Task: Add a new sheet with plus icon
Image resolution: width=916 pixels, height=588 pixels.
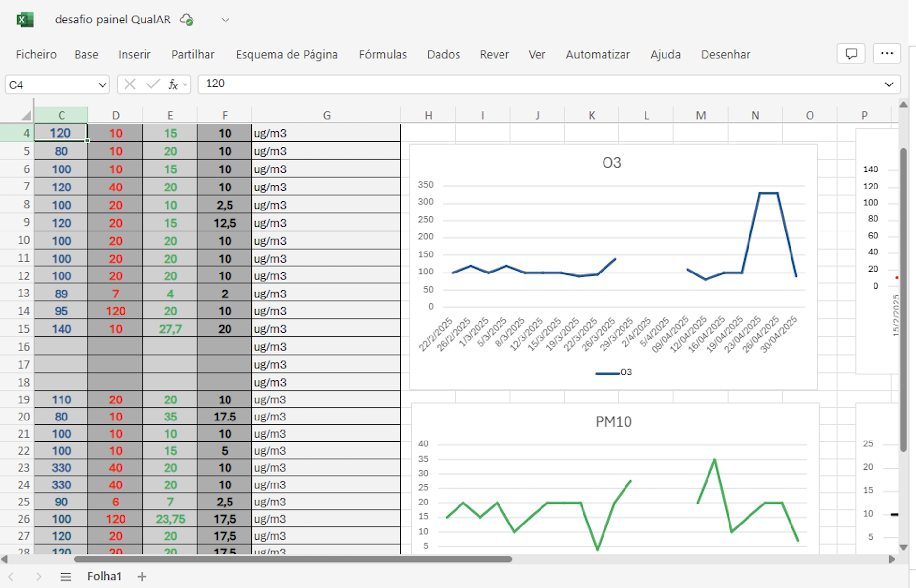Action: coord(142,577)
